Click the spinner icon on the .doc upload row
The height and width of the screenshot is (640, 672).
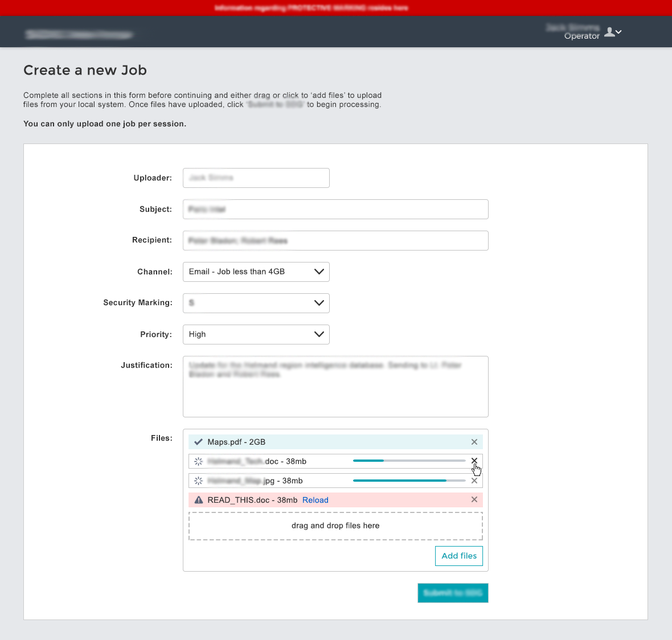(198, 461)
